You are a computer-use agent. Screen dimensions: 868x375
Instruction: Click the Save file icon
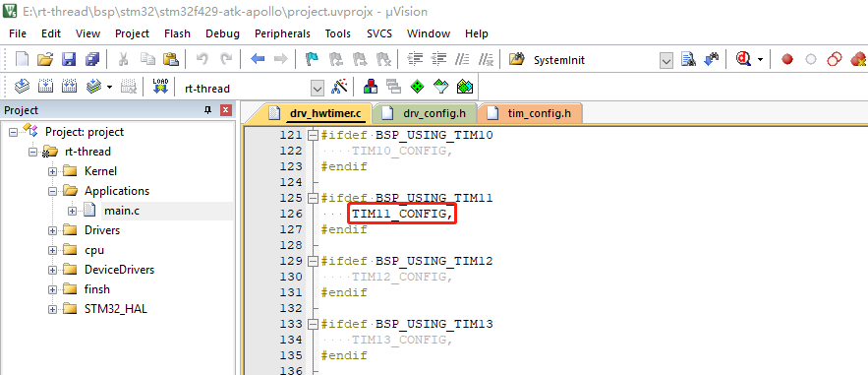[68, 59]
